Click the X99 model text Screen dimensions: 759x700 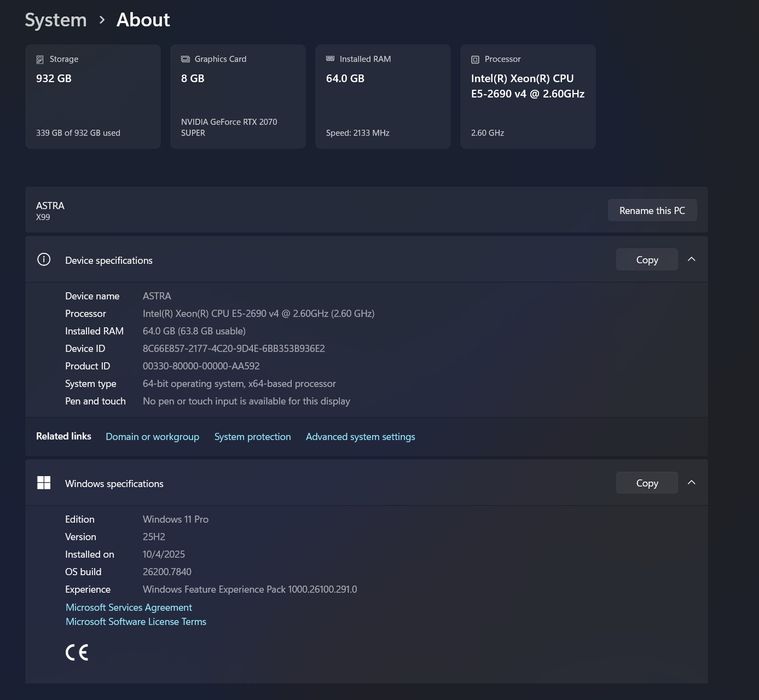43,217
